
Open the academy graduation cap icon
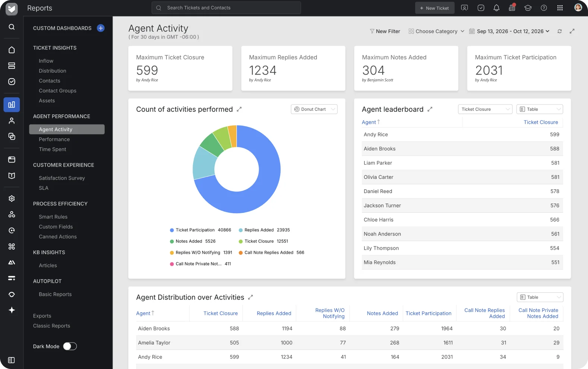point(528,8)
